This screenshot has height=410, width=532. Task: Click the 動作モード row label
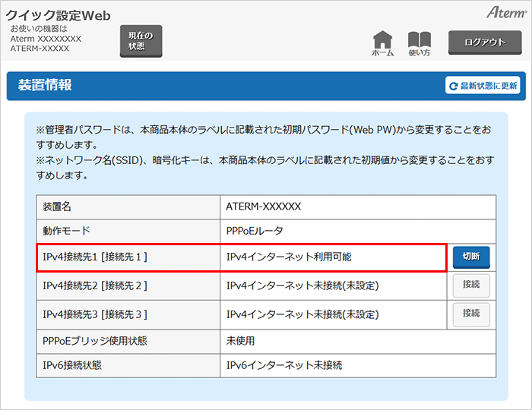(x=68, y=232)
